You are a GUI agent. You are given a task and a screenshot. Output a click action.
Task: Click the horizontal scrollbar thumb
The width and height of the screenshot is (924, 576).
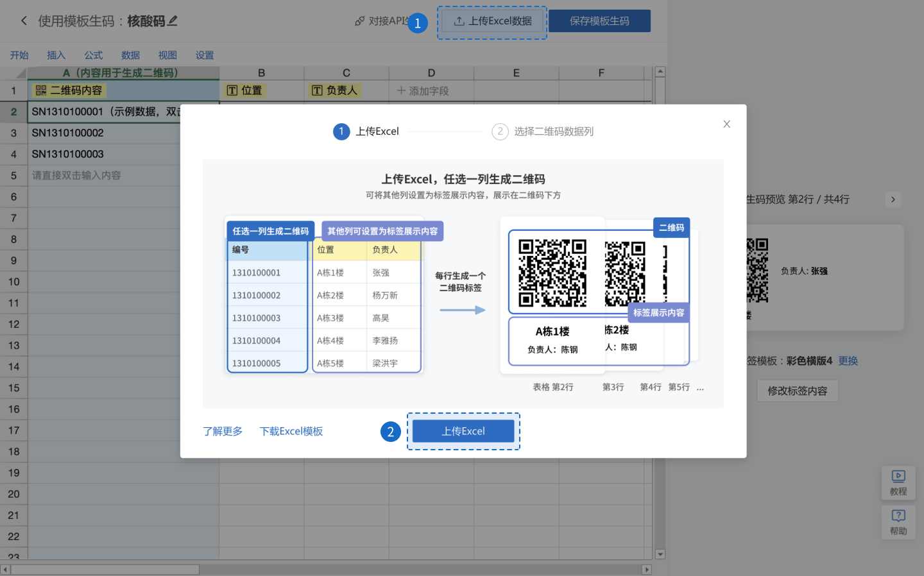(105, 570)
